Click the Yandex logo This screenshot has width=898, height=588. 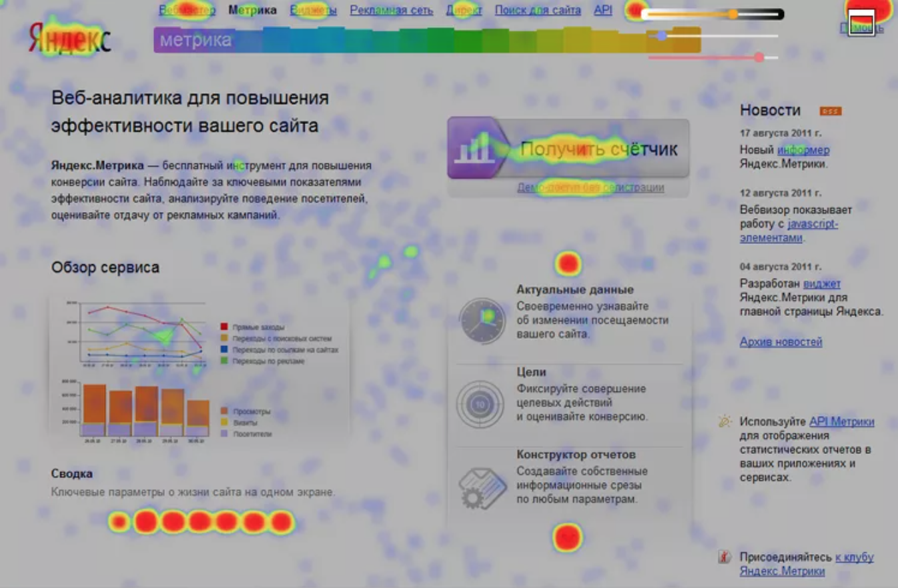pos(70,38)
